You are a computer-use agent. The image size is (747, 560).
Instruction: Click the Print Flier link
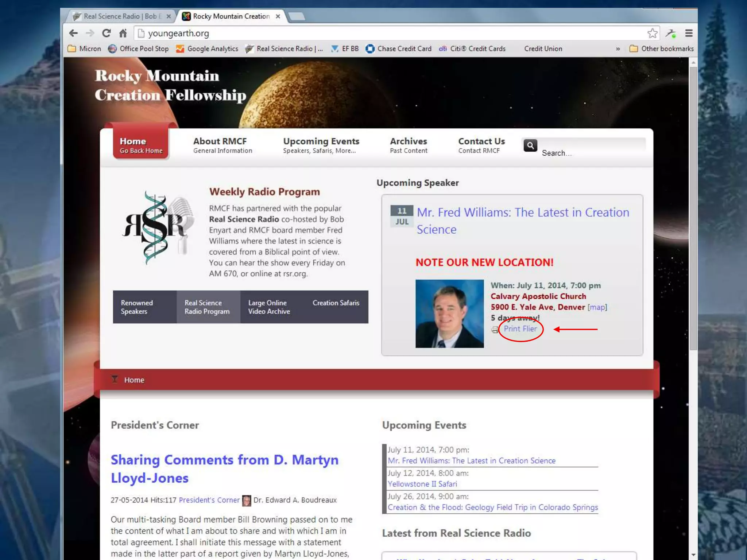tap(520, 329)
